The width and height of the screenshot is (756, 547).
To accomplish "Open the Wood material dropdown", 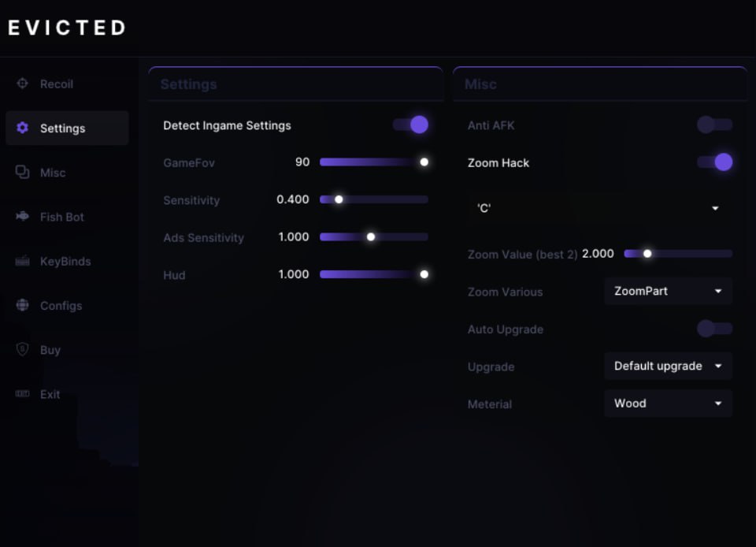I will click(668, 404).
